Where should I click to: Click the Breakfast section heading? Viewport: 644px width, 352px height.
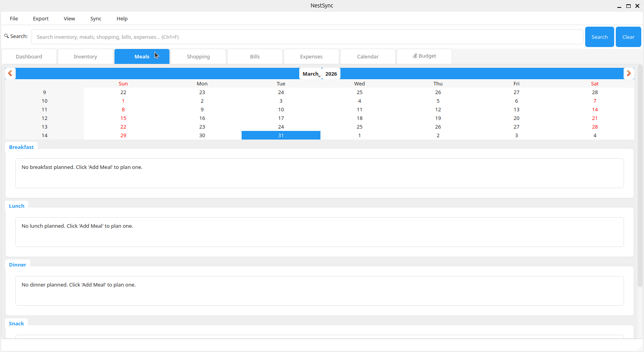[21, 147]
